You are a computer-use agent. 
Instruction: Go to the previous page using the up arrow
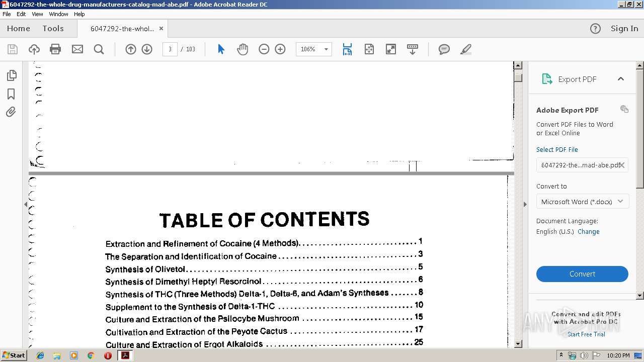click(131, 49)
